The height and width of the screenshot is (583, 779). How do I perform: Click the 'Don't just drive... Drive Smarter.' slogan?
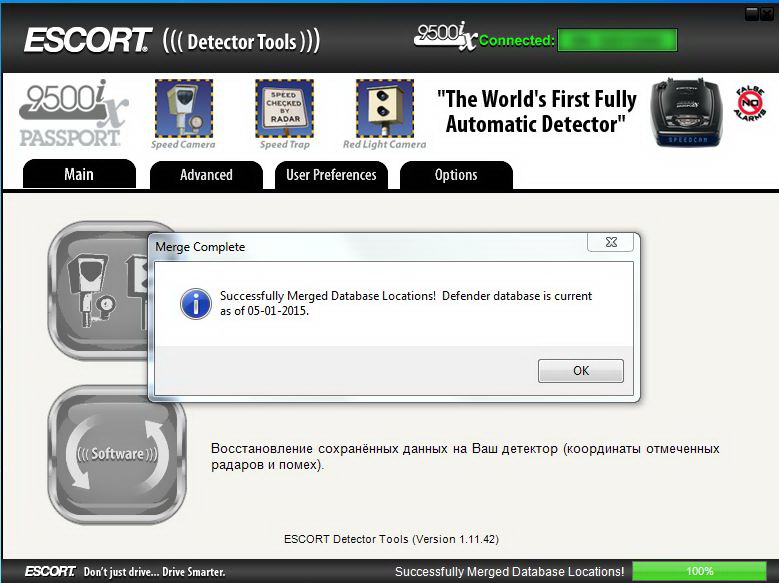(154, 572)
